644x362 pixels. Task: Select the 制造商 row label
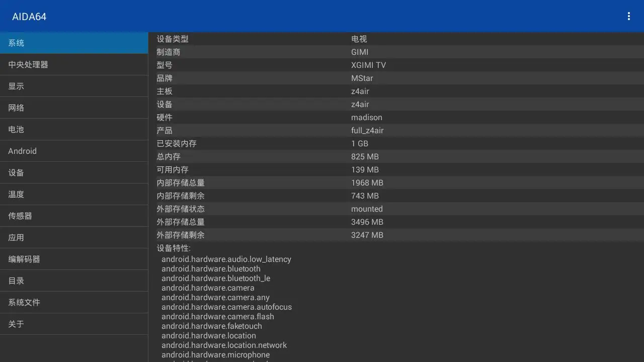(x=169, y=52)
